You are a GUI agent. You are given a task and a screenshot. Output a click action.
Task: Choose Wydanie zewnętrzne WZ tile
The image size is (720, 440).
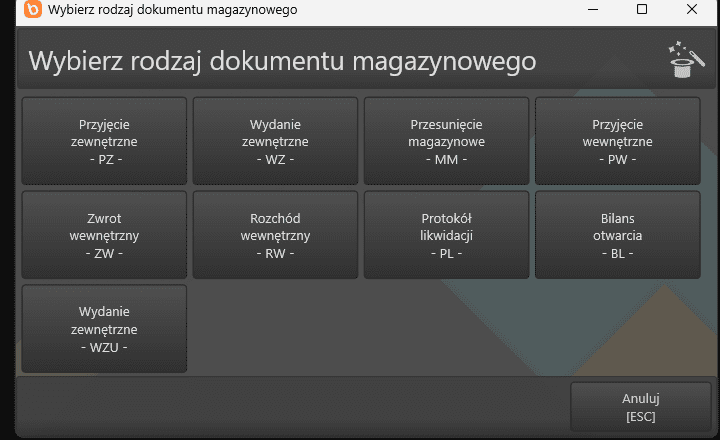(275, 141)
